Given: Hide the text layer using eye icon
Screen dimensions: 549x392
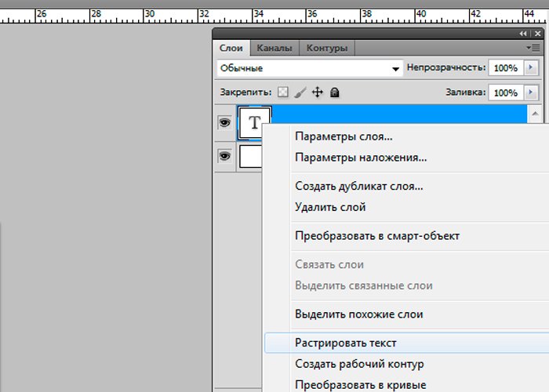Looking at the screenshot, I should pos(224,123).
